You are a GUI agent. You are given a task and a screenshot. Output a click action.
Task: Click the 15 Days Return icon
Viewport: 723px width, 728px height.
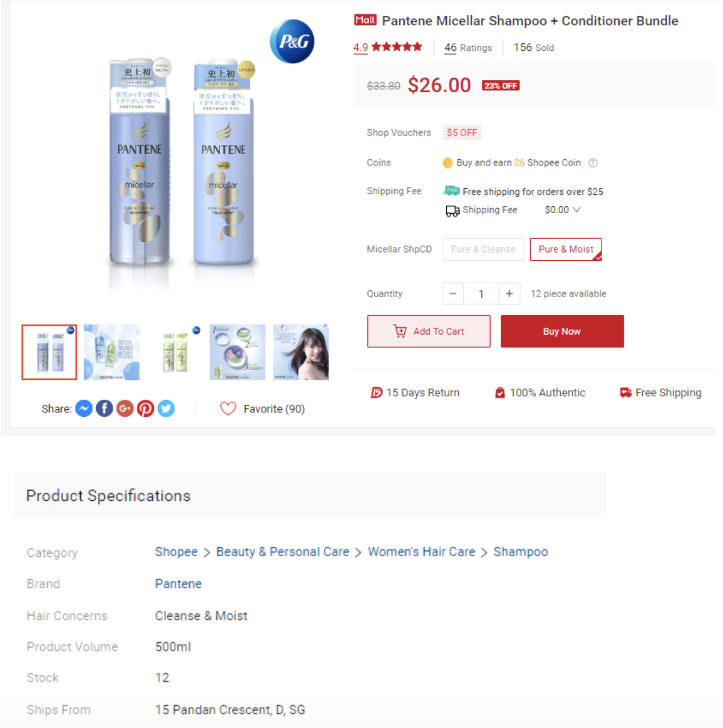[x=377, y=392]
